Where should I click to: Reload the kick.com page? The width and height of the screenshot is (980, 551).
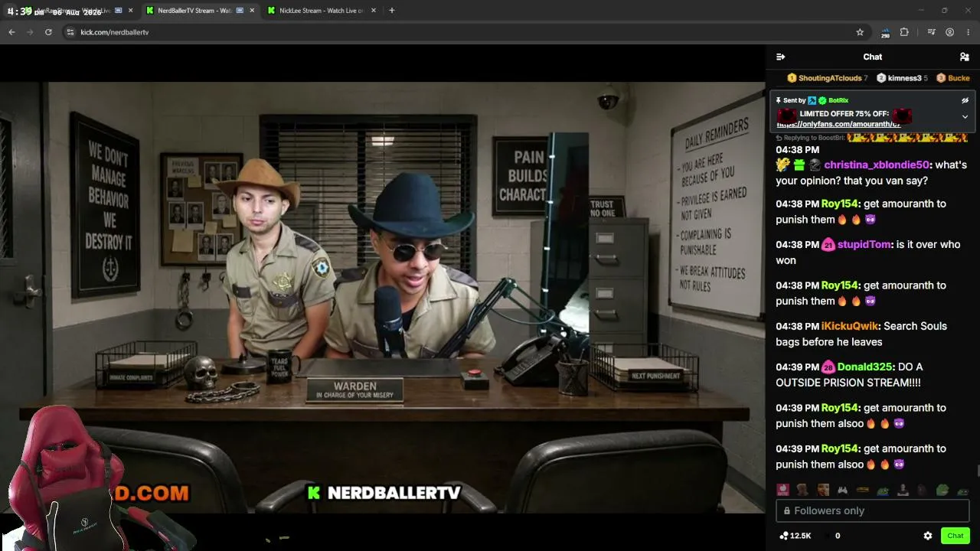48,32
